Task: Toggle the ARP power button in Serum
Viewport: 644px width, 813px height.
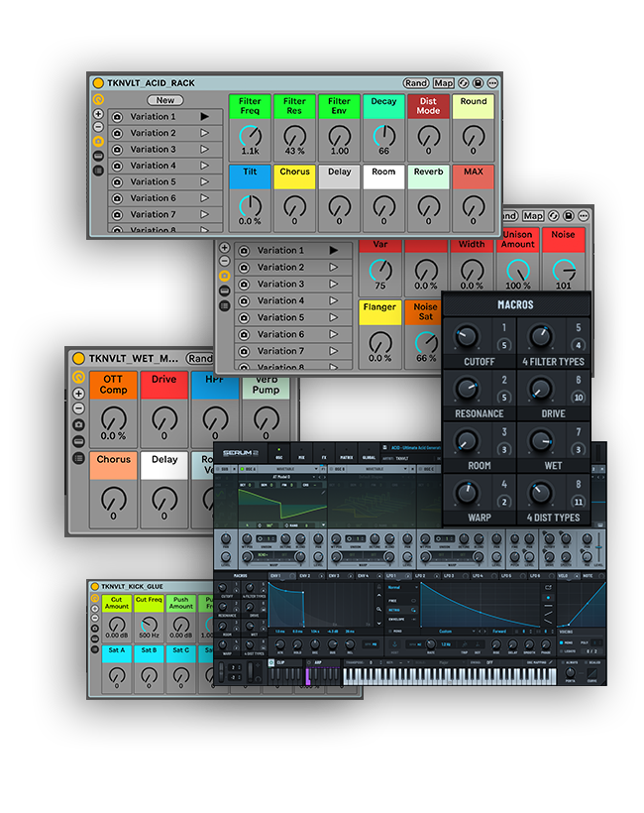Action: click(x=309, y=662)
